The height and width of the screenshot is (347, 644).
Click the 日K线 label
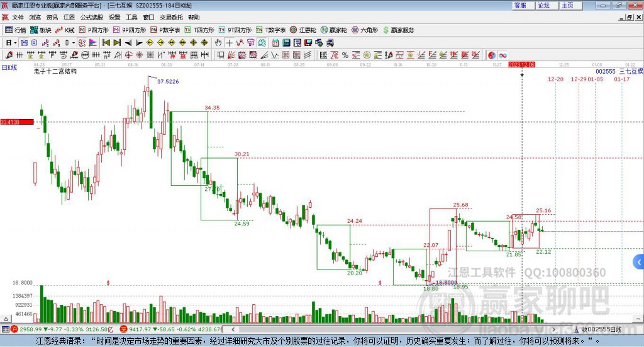pos(9,67)
